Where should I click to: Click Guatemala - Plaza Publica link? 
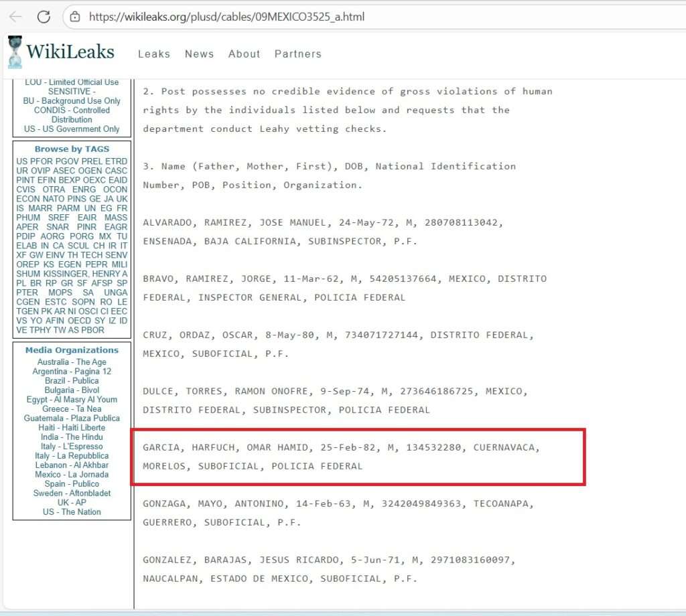[x=72, y=418]
